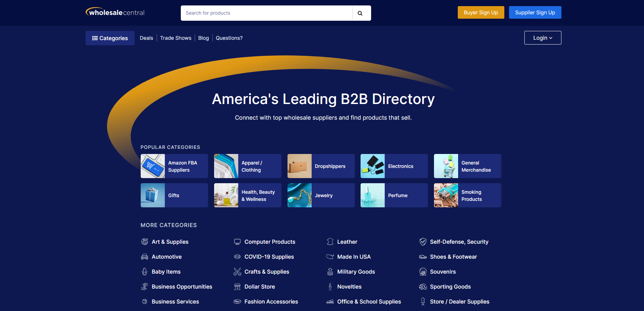Open the COVID-19 Supplies link
The height and width of the screenshot is (311, 644).
(269, 257)
